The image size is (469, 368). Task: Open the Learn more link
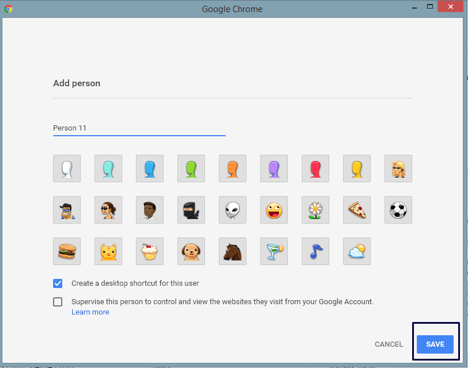(90, 312)
